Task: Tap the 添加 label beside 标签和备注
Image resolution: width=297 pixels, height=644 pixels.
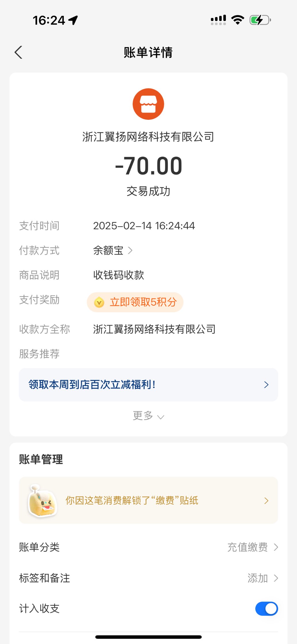Action: point(258,578)
